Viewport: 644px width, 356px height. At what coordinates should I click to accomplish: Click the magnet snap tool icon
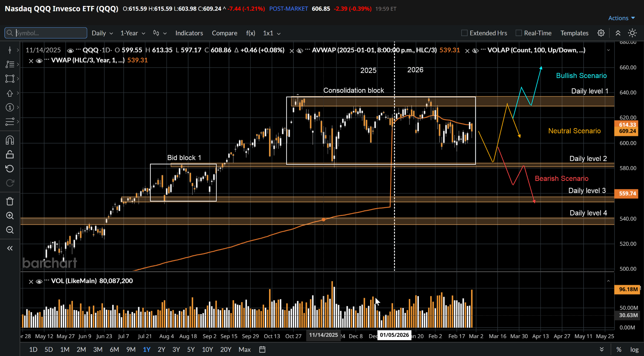click(x=10, y=140)
